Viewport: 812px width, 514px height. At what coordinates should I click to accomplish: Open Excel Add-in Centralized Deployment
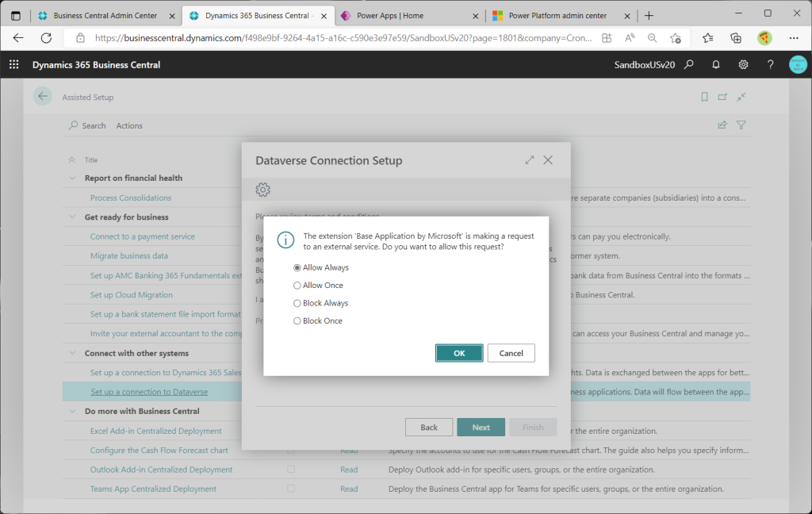tap(156, 431)
